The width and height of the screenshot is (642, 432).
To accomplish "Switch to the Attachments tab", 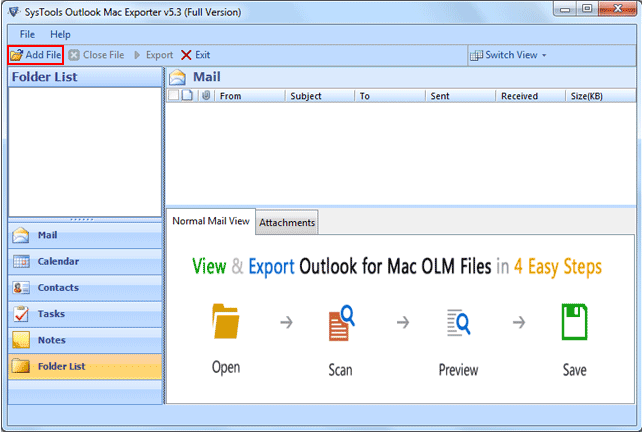I will [287, 222].
